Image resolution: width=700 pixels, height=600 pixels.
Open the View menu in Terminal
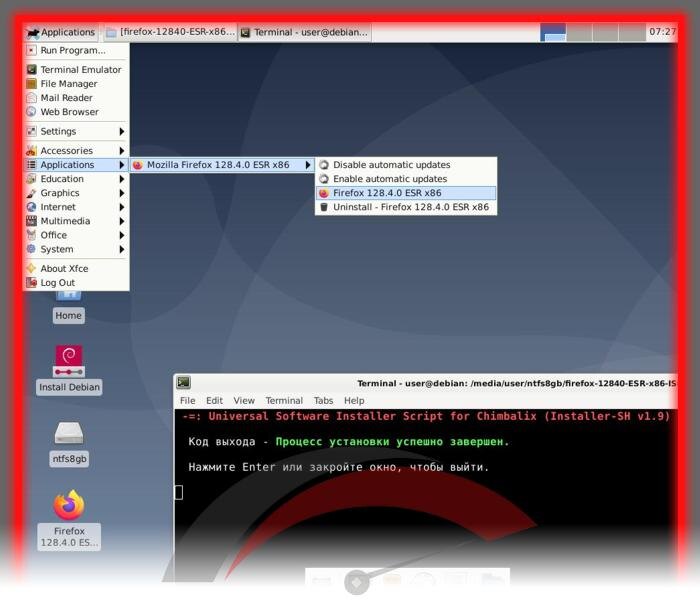pos(244,400)
